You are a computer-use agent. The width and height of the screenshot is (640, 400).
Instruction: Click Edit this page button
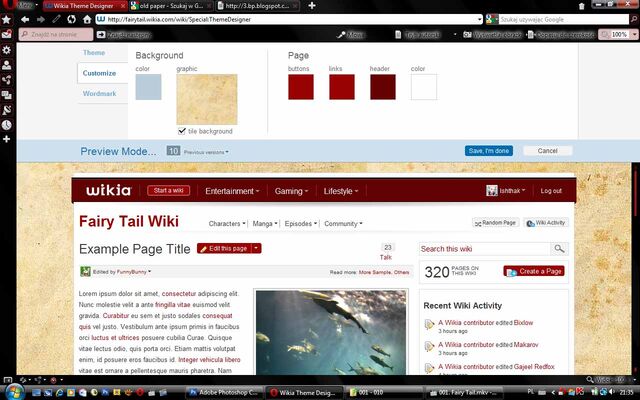(224, 248)
